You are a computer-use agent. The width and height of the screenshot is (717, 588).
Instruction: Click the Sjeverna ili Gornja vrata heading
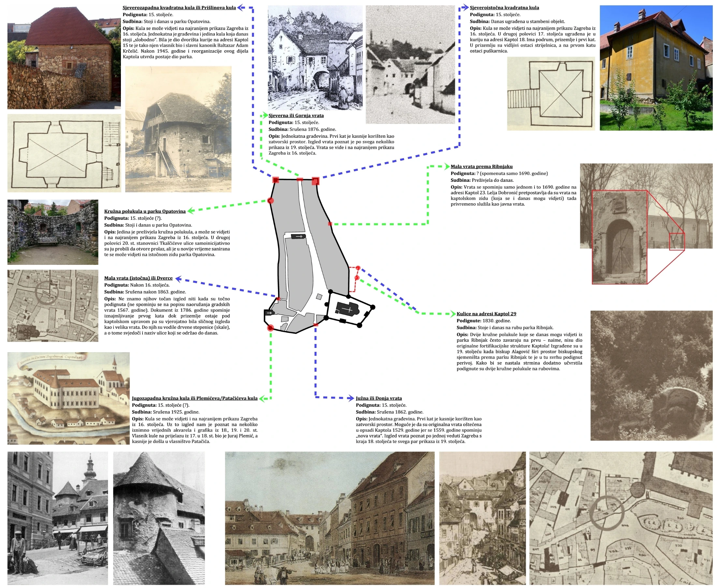pyautogui.click(x=296, y=116)
